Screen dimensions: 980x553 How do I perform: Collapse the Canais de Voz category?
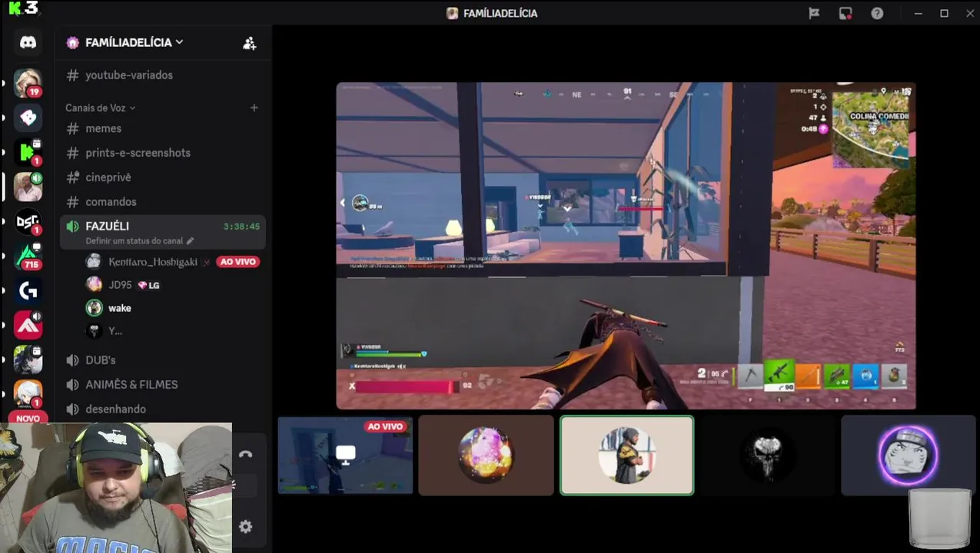click(100, 108)
